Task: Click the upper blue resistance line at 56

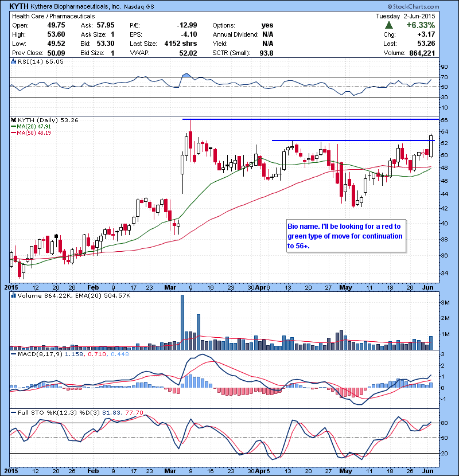Action: 310,119
